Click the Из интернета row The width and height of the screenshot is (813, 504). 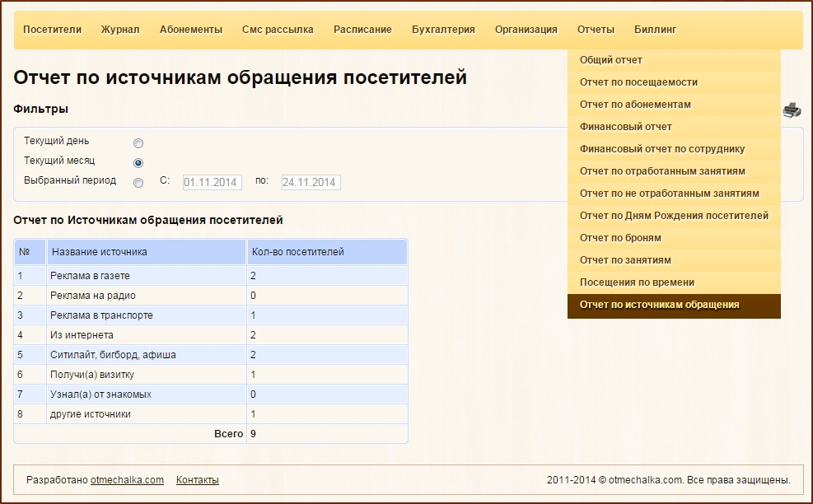tap(211, 335)
